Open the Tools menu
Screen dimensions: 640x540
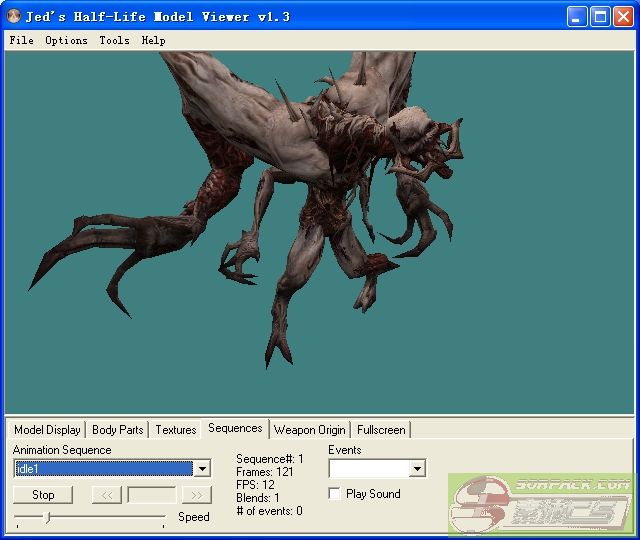pyautogui.click(x=114, y=40)
